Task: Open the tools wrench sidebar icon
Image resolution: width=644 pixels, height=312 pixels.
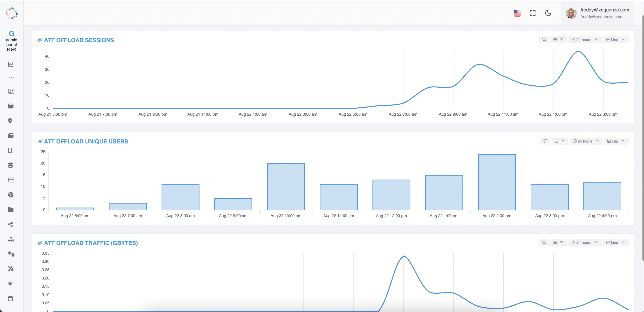Action: [x=11, y=269]
